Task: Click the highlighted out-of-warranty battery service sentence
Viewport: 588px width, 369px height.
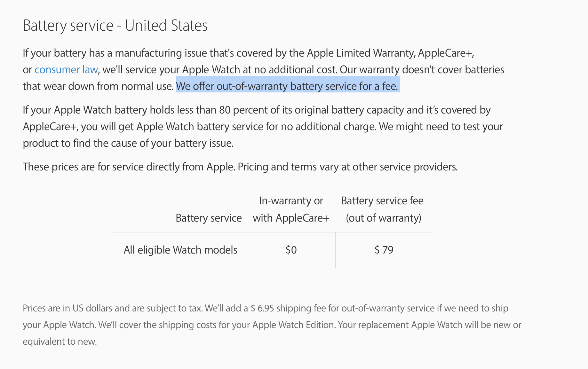Action: (287, 86)
